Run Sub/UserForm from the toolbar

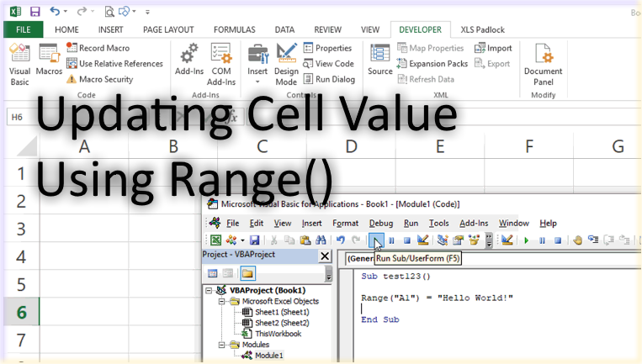click(x=376, y=240)
